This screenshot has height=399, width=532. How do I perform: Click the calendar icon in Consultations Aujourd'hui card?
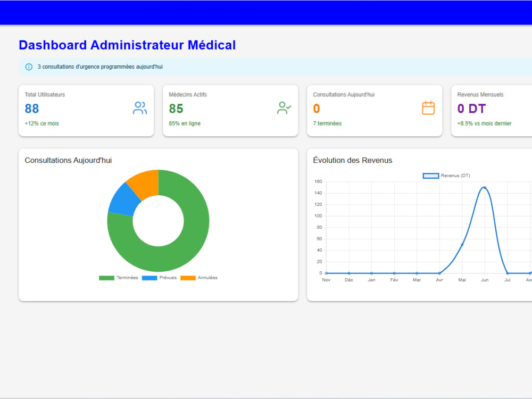coord(428,108)
